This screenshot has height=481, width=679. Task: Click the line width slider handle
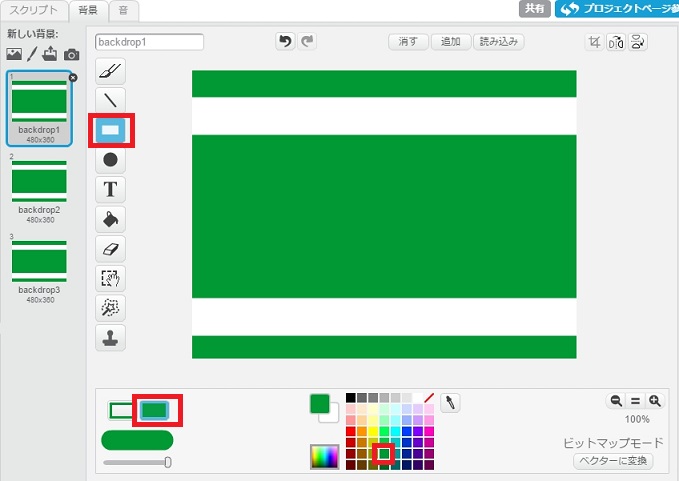[x=168, y=462]
